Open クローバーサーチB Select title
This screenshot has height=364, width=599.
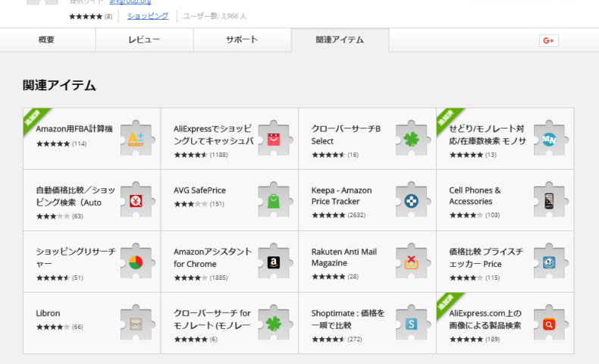[346, 135]
